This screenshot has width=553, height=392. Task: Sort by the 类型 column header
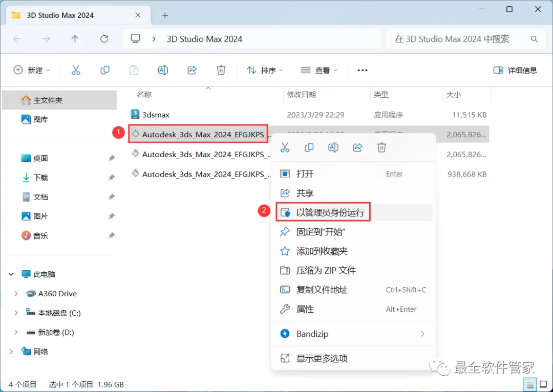(381, 95)
